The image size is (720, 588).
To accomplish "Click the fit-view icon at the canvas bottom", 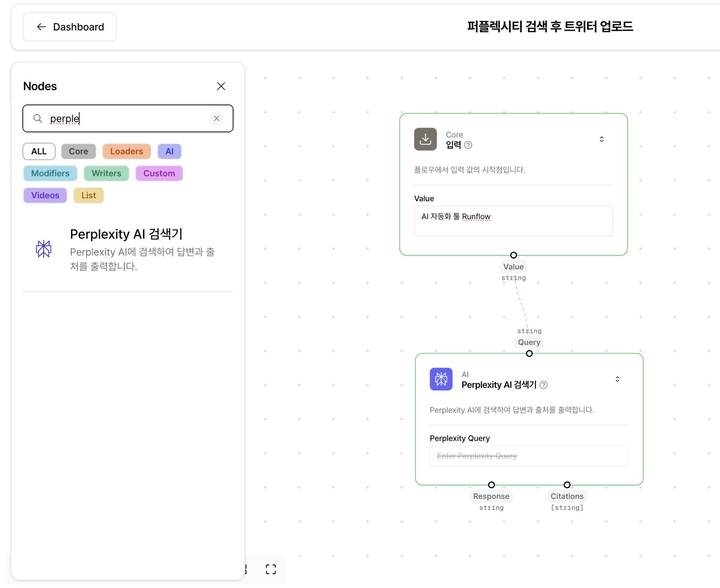I will tap(271, 569).
